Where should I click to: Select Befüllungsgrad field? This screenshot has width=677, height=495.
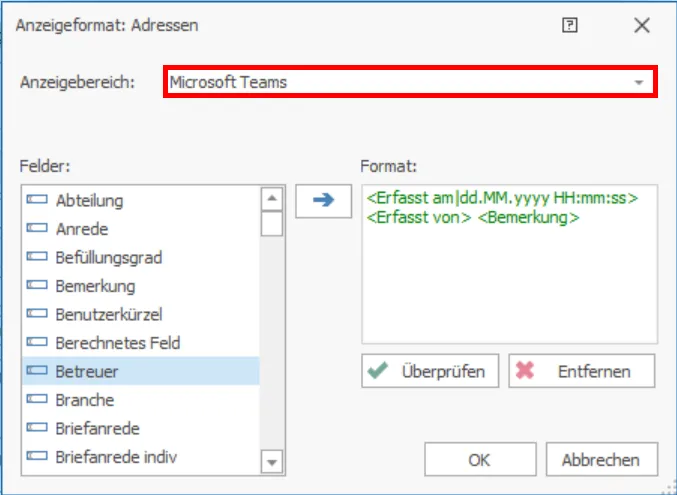tap(141, 257)
